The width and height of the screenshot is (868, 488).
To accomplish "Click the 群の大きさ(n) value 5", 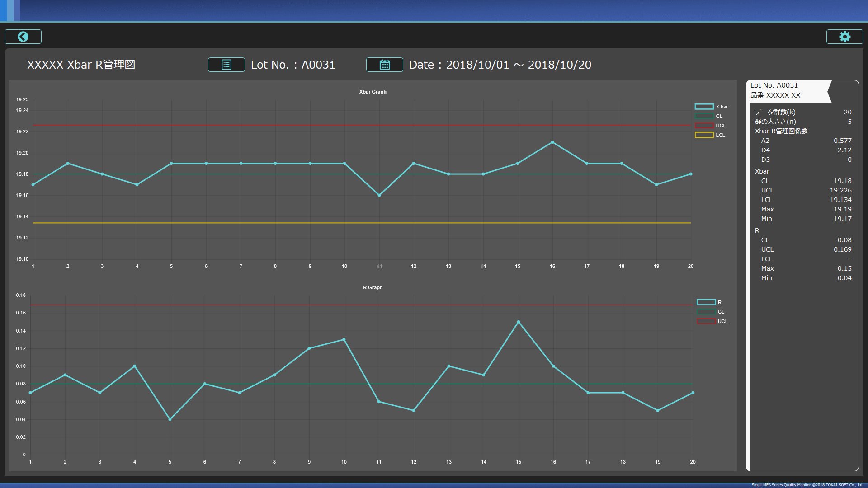I will click(x=849, y=122).
